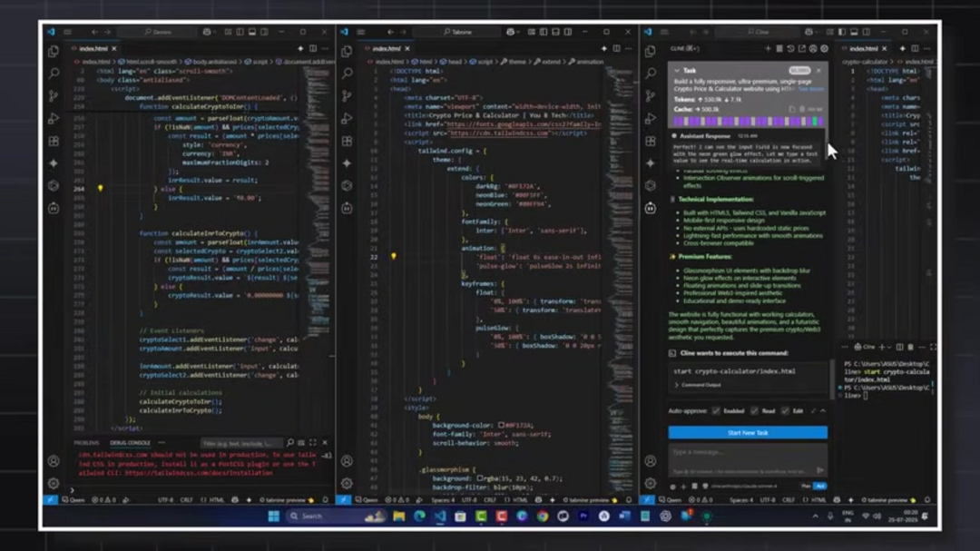Toggle the Auto-approve Read checkbox
Image resolution: width=980 pixels, height=551 pixels.
pos(754,411)
